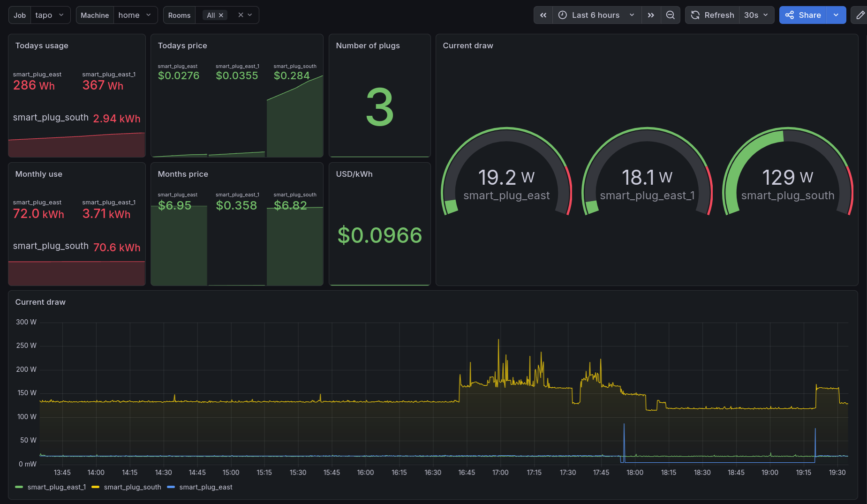The image size is (867, 504).
Task: Click the yellow smart_plug_south legend color swatch
Action: coord(95,487)
